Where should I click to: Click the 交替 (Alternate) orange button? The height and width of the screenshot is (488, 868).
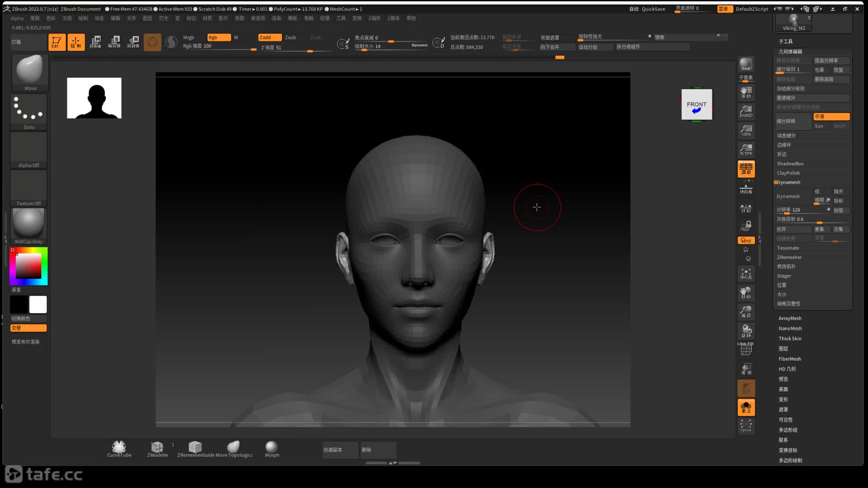tap(28, 328)
